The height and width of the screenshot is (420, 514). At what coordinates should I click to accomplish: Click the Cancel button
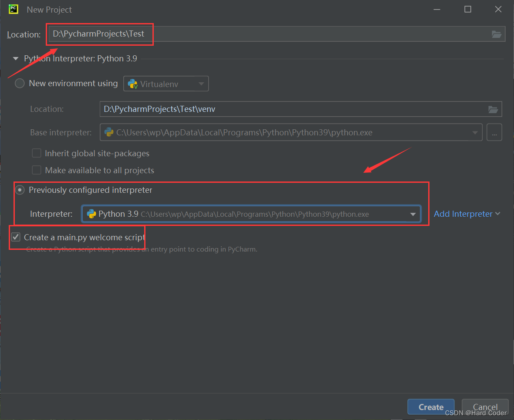pos(485,407)
